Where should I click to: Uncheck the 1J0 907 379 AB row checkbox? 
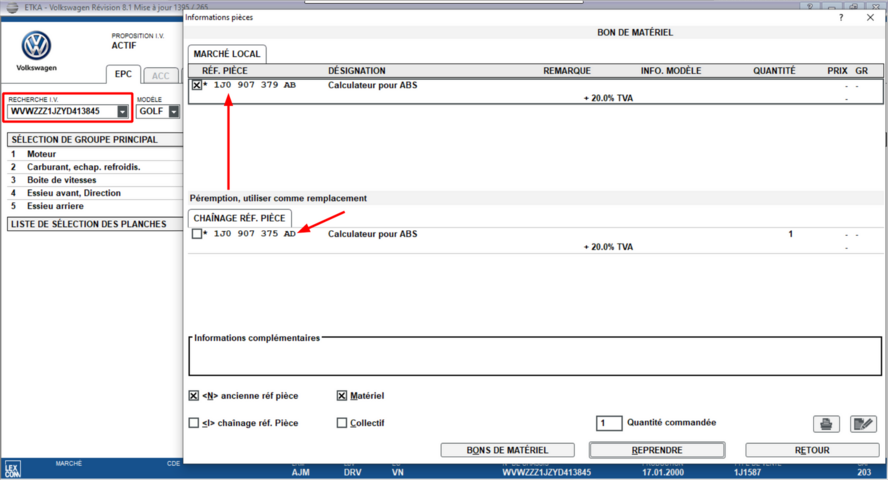(x=197, y=85)
